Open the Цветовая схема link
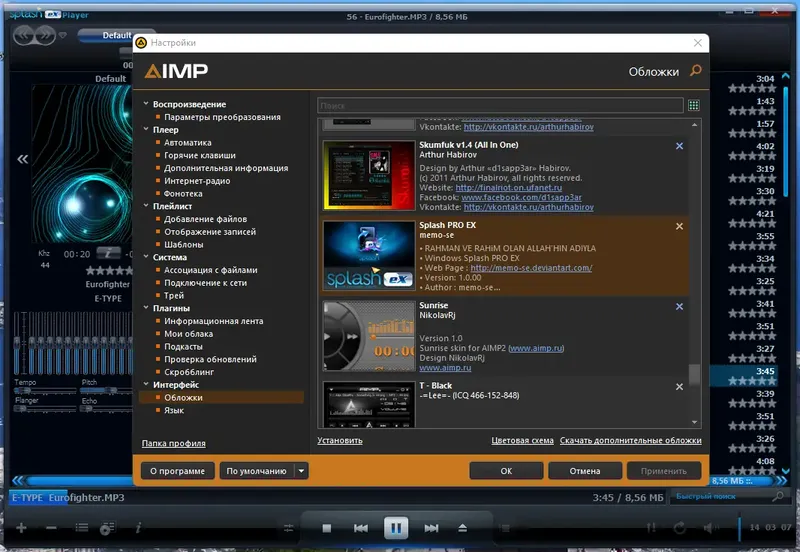The height and width of the screenshot is (552, 800). pyautogui.click(x=522, y=440)
